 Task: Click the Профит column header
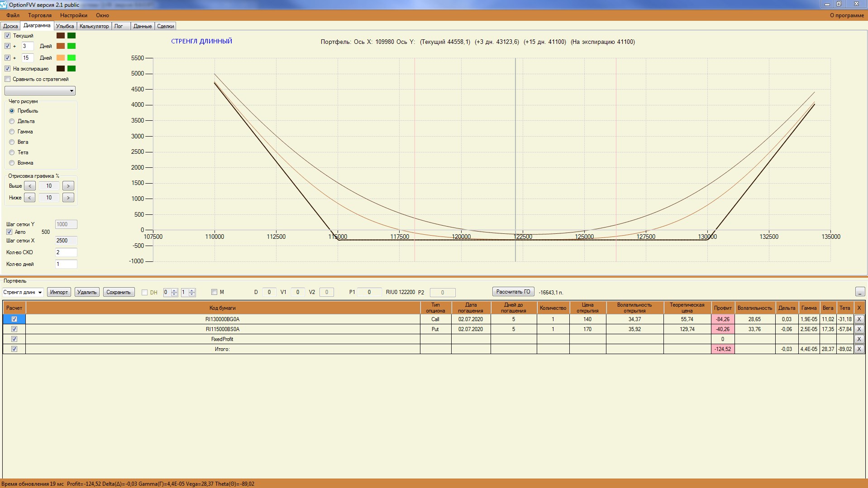pyautogui.click(x=723, y=308)
